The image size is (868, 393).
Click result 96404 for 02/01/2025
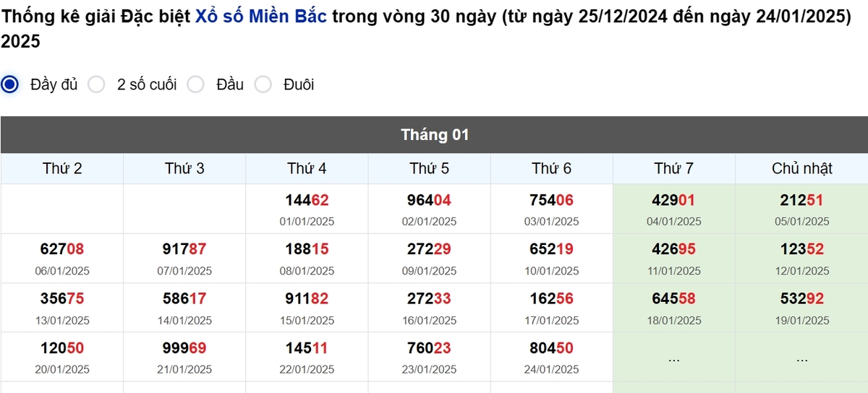click(x=429, y=200)
